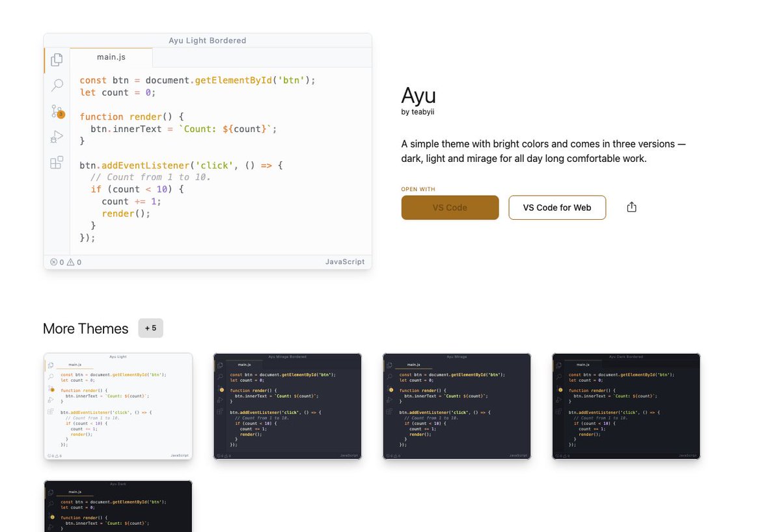Click the 'let count = 0;' code line
Image resolution: width=781 pixels, height=532 pixels.
coord(118,92)
